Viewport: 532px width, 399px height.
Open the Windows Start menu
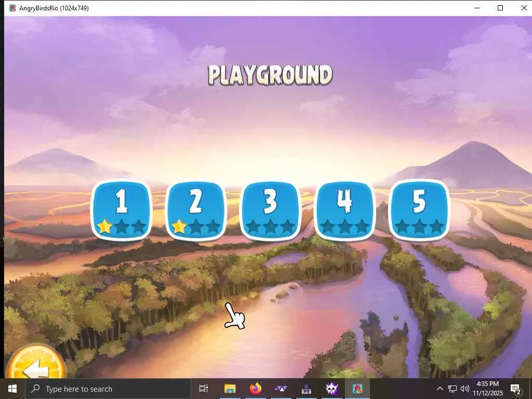pos(12,389)
